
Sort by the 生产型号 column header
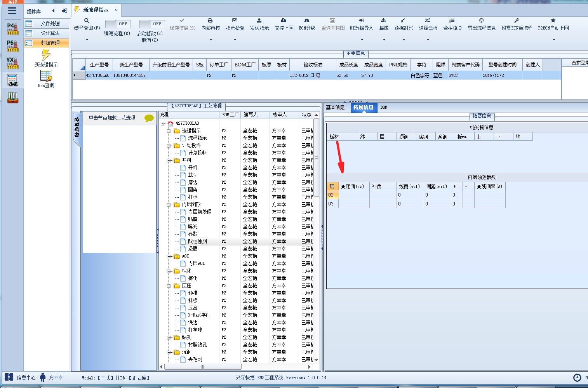click(99, 65)
